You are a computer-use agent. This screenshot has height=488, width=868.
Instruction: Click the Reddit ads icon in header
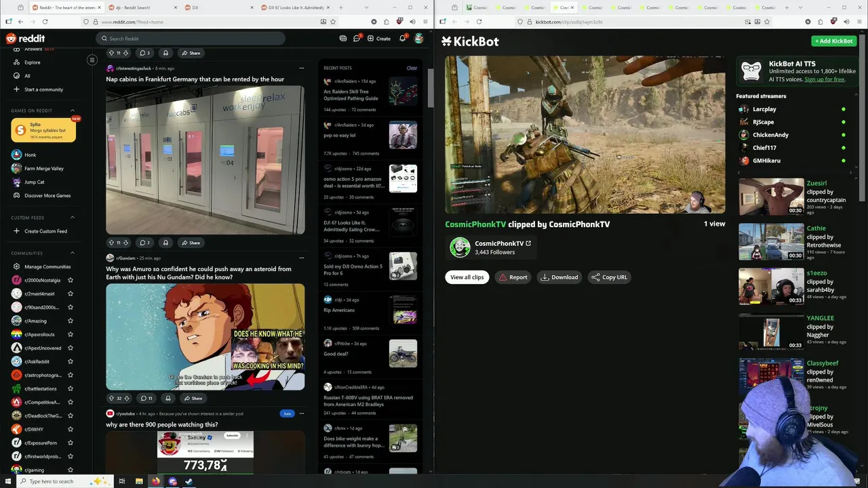343,39
